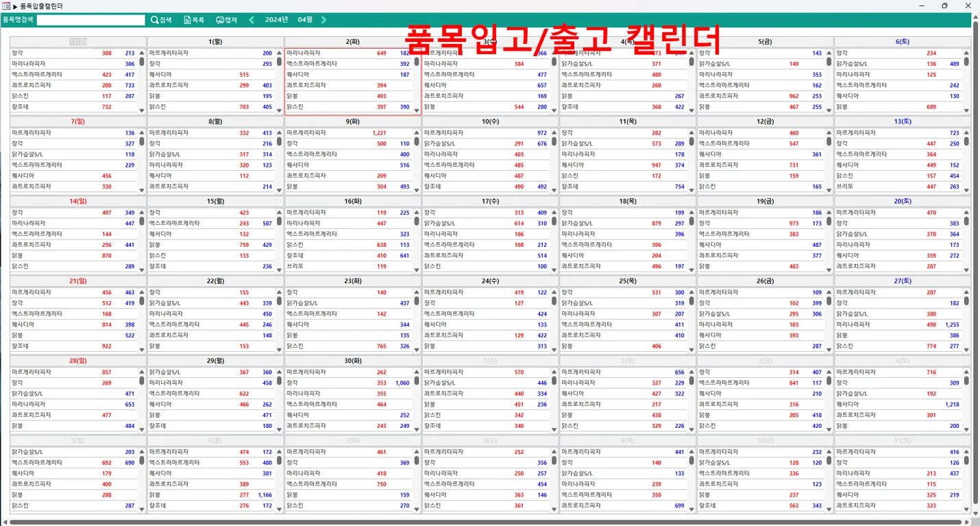Click the up arrow in 10(수) list scrollbar
The image size is (980, 526).
554,132
